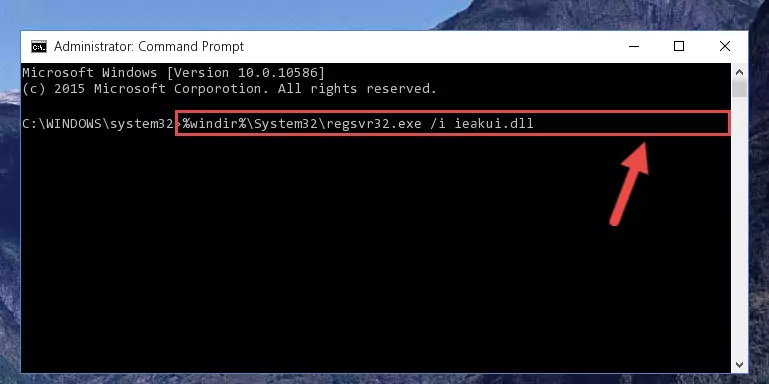The height and width of the screenshot is (384, 769).
Task: Maximize the Command Prompt window
Action: [679, 47]
